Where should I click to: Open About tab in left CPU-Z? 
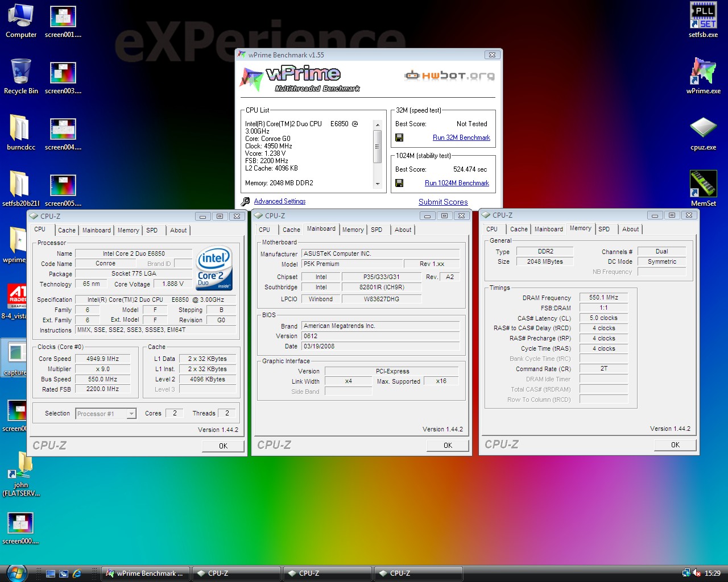click(x=178, y=230)
